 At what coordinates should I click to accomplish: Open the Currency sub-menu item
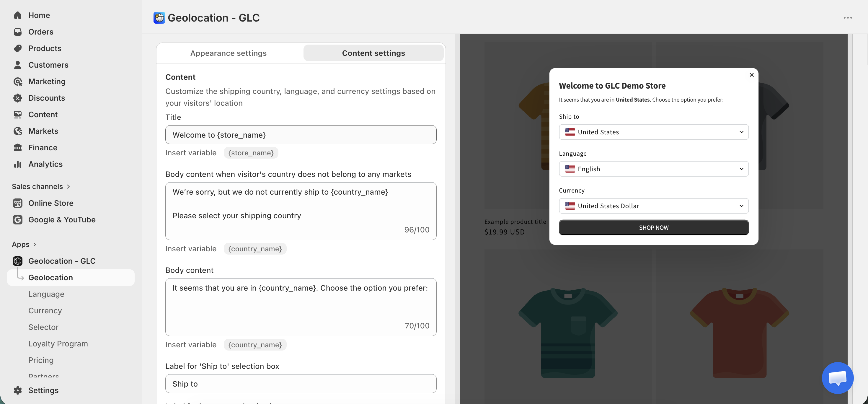point(45,310)
